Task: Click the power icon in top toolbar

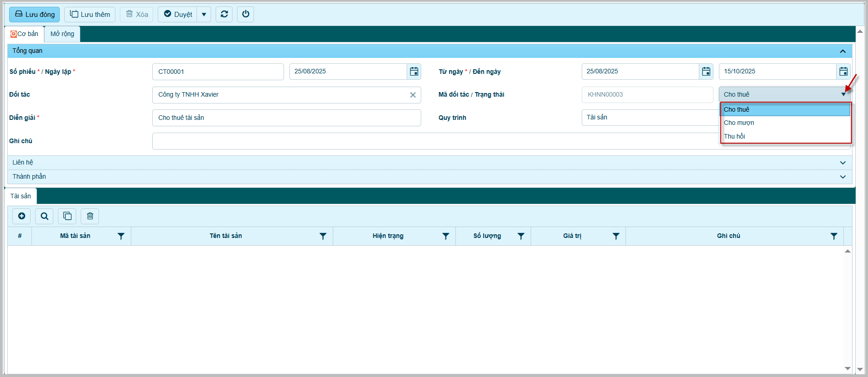Action: click(246, 14)
